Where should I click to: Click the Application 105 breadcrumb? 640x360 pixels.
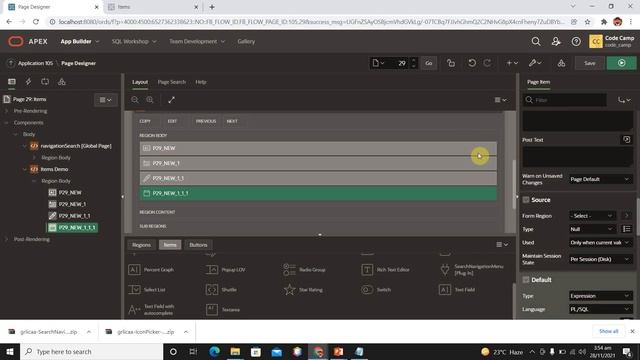tap(35, 63)
